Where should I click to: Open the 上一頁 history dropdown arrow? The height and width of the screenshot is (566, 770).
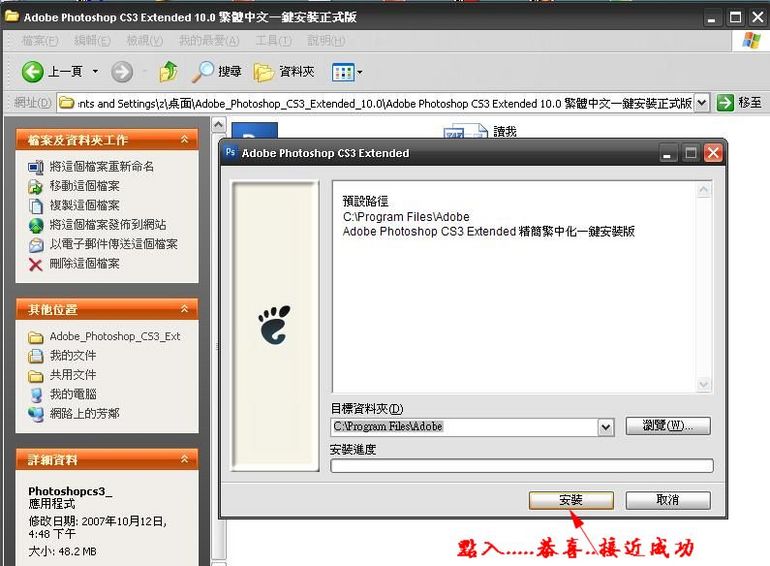pyautogui.click(x=95, y=72)
